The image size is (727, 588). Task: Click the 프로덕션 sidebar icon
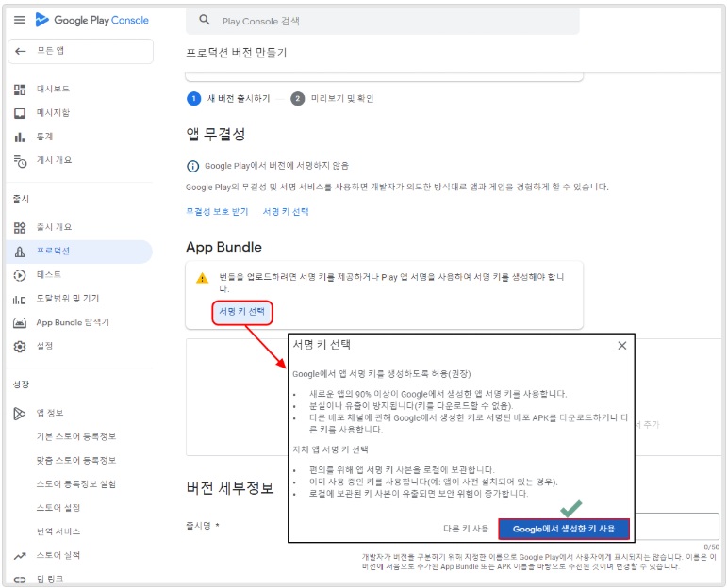tap(20, 252)
